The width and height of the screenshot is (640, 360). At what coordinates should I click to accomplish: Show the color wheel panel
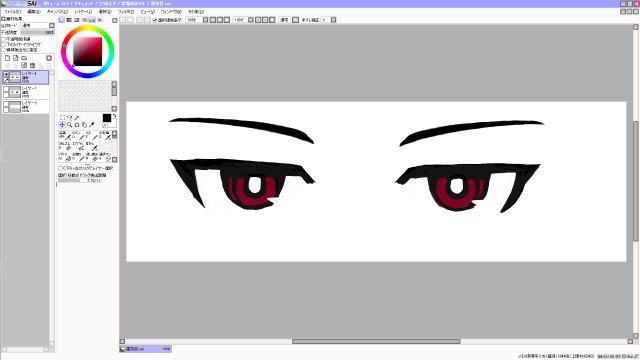coord(62,20)
